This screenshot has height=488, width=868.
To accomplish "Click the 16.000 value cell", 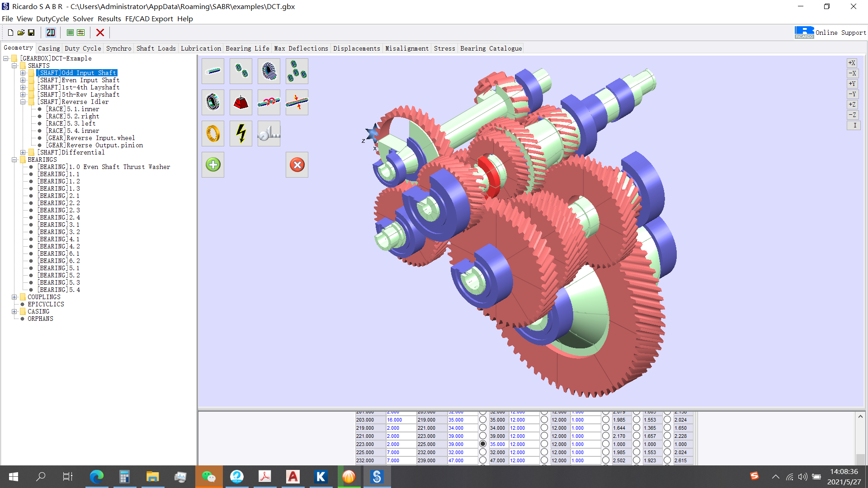I will pos(401,420).
